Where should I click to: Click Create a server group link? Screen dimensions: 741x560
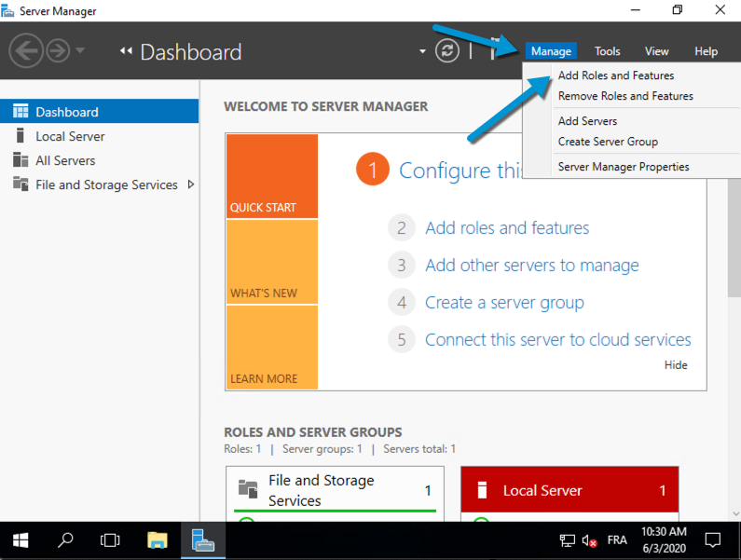504,303
